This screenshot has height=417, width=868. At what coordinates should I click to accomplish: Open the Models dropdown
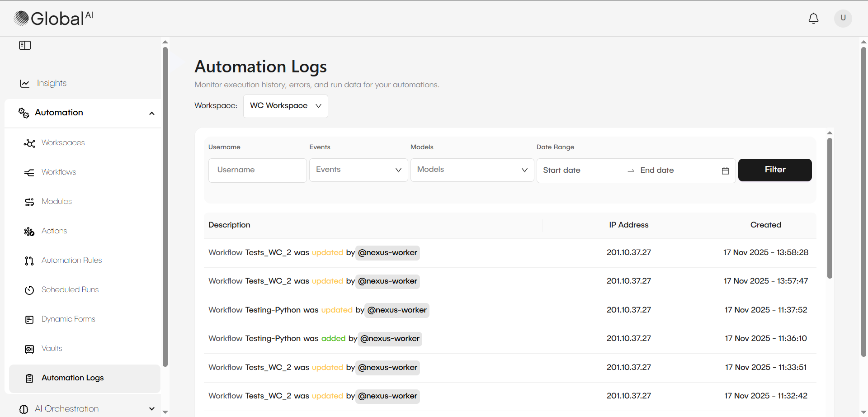[x=472, y=170]
